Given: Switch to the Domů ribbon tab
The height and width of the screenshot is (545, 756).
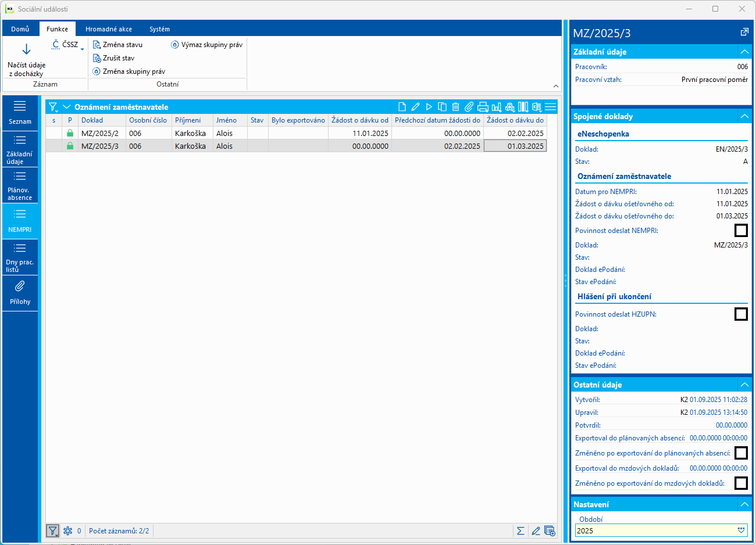Looking at the screenshot, I should tap(20, 29).
